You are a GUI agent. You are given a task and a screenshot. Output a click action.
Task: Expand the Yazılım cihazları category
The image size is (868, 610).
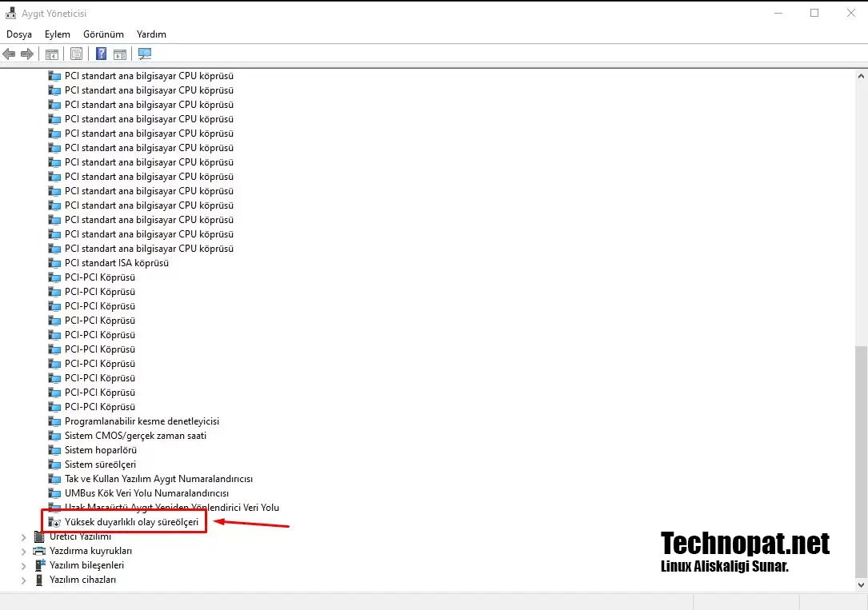23,580
